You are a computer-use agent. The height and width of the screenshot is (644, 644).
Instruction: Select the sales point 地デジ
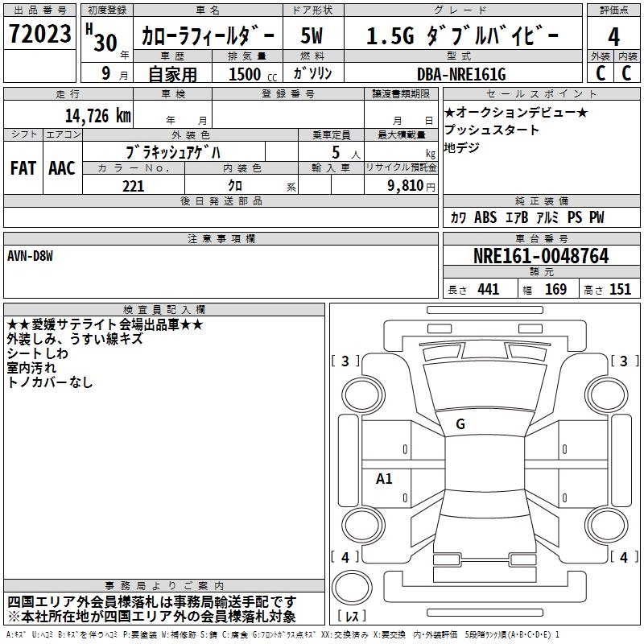tap(461, 147)
